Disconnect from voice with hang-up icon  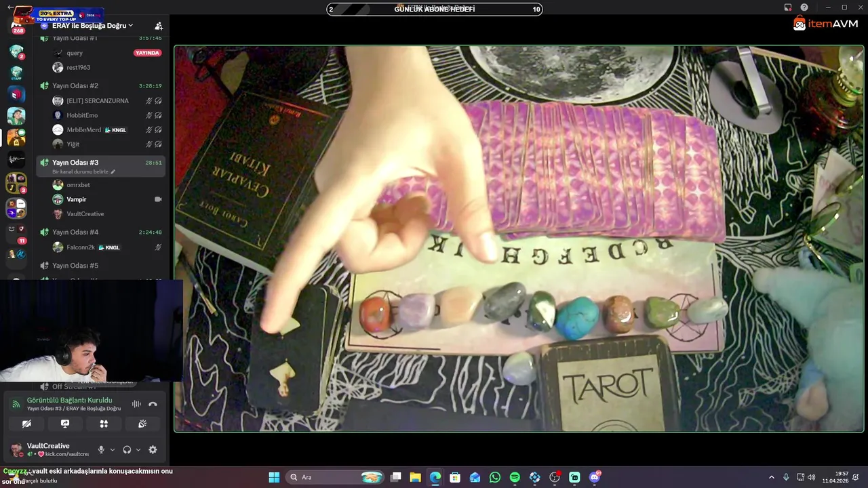pyautogui.click(x=153, y=404)
